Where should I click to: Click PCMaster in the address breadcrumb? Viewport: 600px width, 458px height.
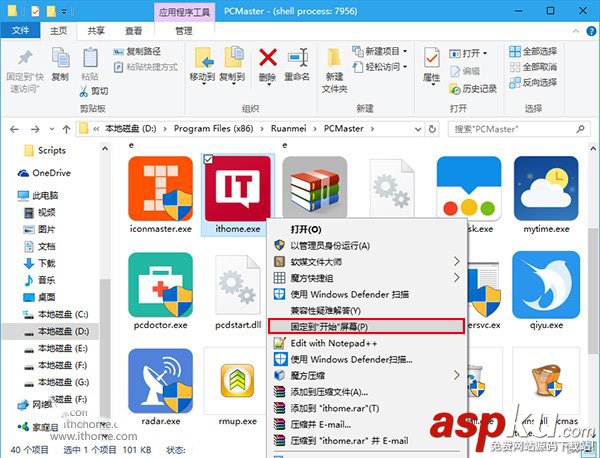[344, 129]
